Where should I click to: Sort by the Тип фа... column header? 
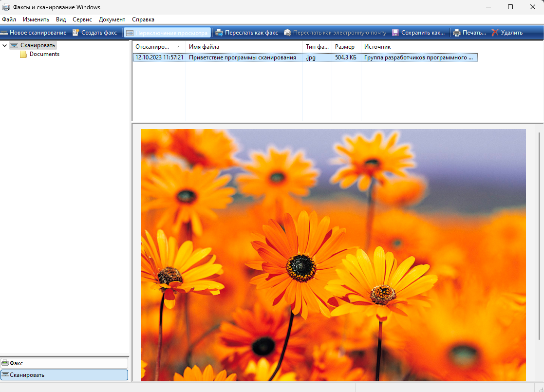point(318,46)
